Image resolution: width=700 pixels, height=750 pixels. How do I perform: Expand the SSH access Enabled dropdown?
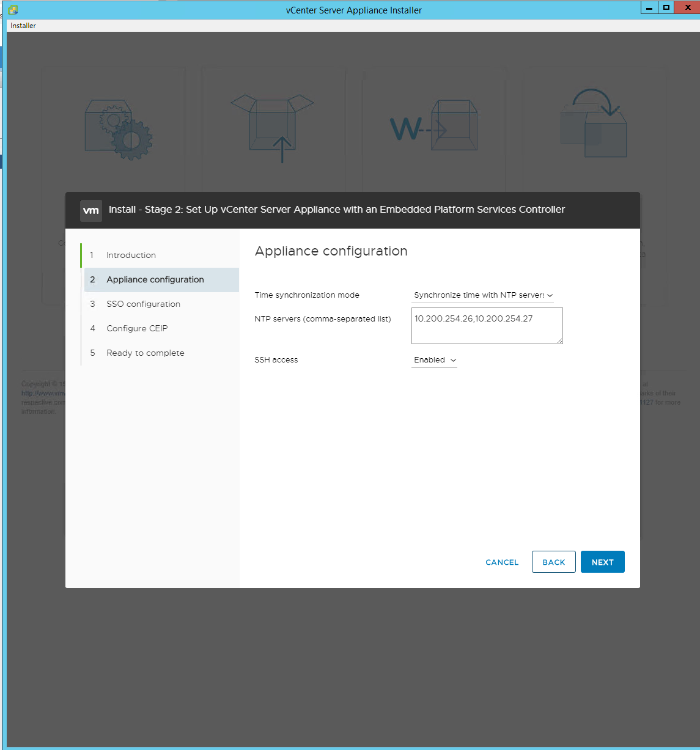435,360
